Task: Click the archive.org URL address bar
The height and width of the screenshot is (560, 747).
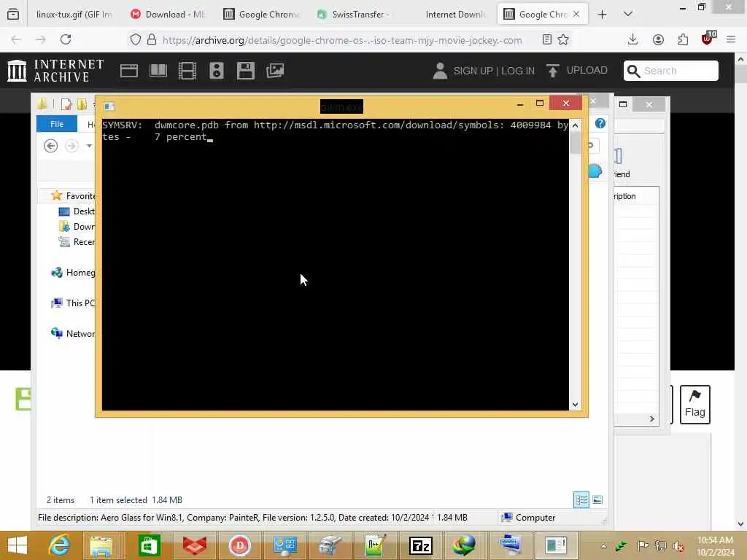Action: click(342, 41)
